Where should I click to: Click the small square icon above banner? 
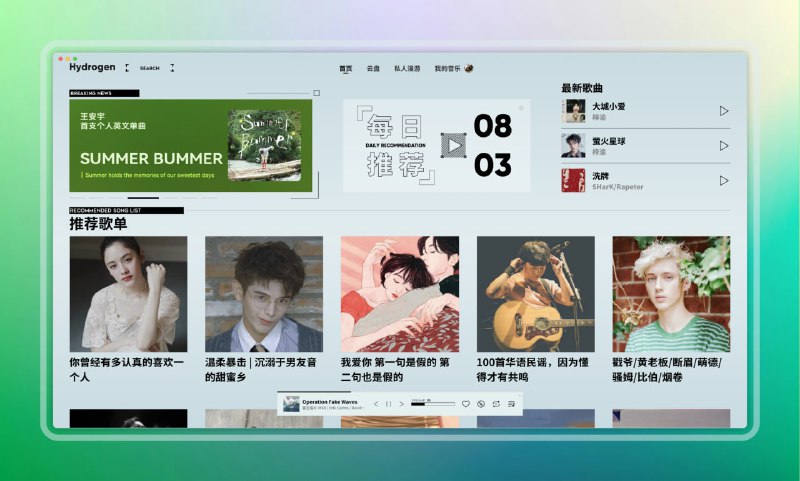point(316,93)
